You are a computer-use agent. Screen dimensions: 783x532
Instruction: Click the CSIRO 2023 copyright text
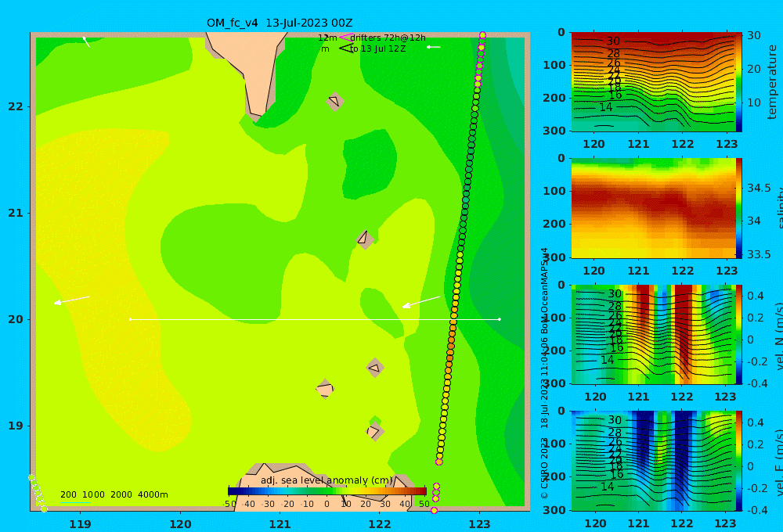pyautogui.click(x=544, y=468)
